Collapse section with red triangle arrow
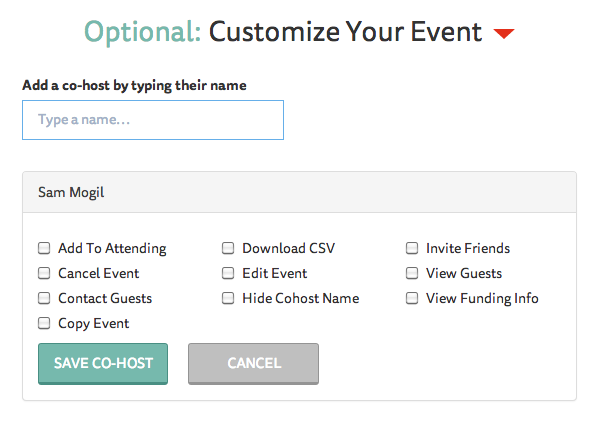The width and height of the screenshot is (598, 423). pyautogui.click(x=504, y=33)
